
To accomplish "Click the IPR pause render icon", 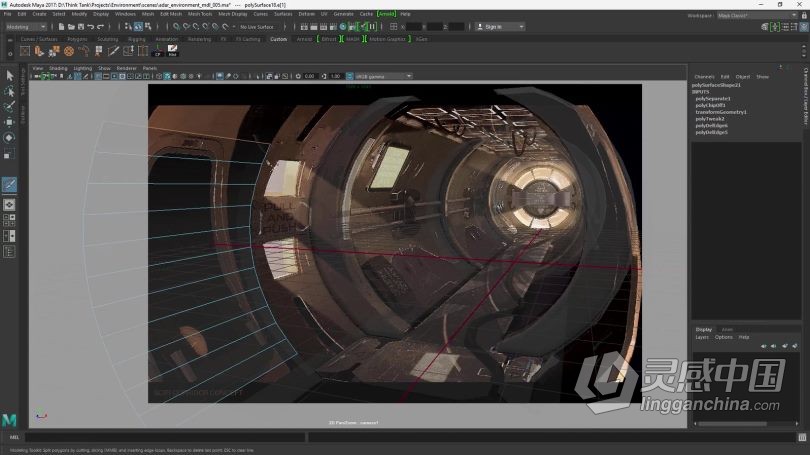I will (x=372, y=26).
